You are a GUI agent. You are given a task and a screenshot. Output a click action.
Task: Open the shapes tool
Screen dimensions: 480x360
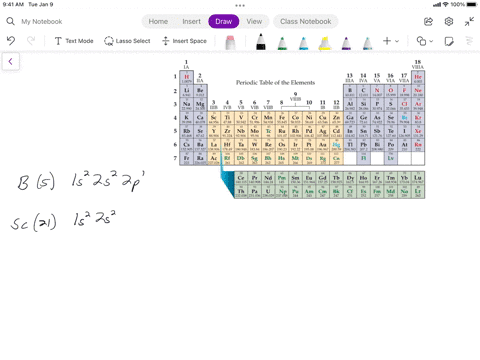point(421,41)
